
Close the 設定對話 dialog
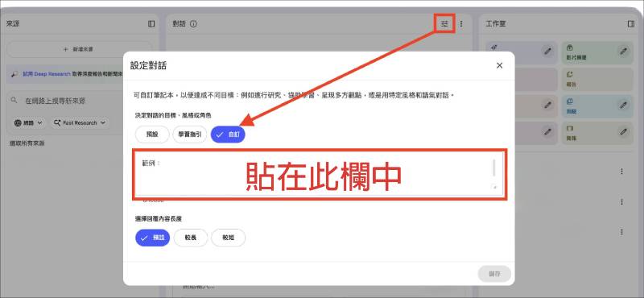(499, 65)
